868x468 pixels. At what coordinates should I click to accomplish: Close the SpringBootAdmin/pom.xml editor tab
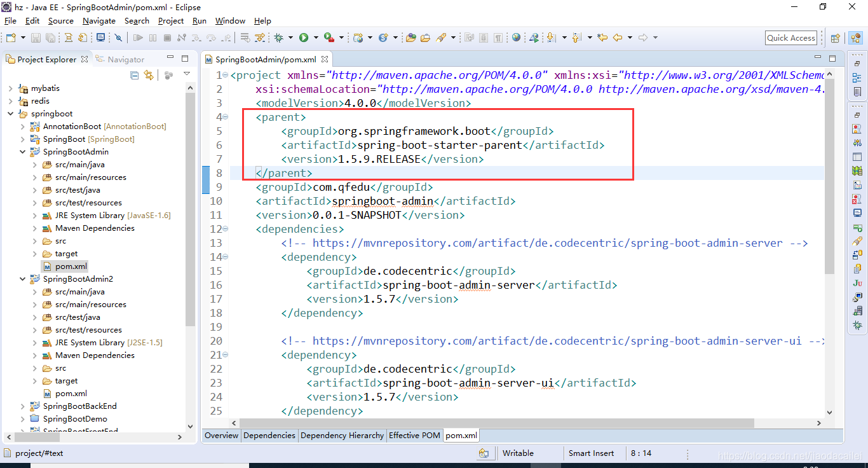(x=323, y=60)
